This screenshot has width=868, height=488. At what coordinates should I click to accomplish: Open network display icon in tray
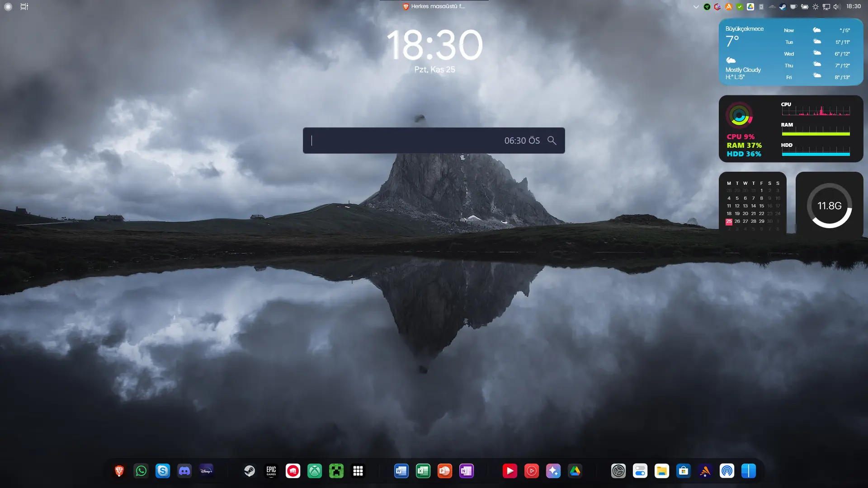pos(826,7)
